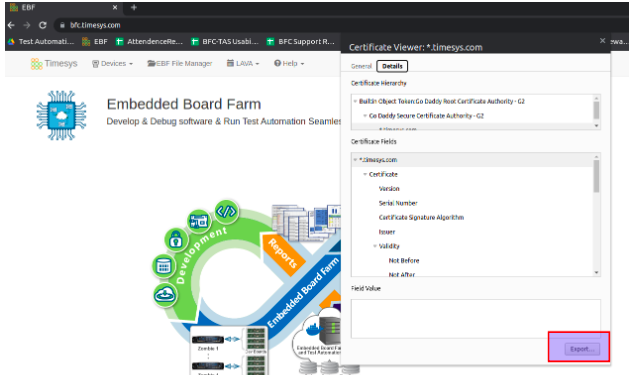Click the cloud download icon on Development ring

pos(165,294)
